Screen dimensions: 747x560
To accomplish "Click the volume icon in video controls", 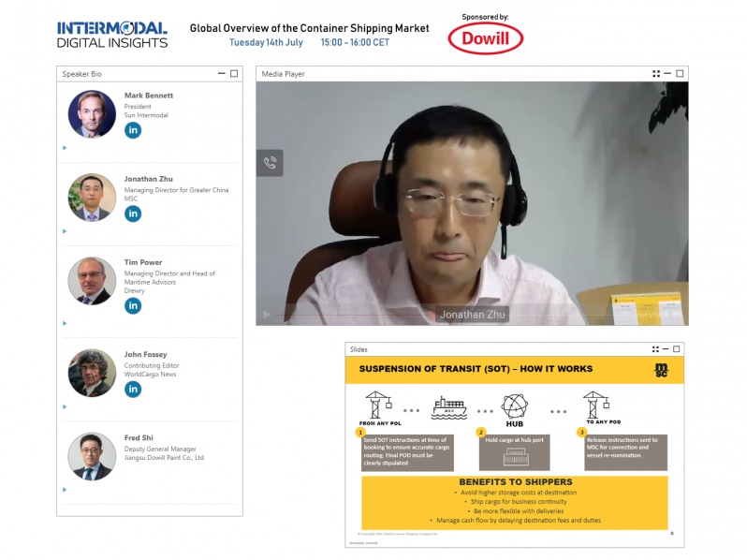I will tap(676, 315).
